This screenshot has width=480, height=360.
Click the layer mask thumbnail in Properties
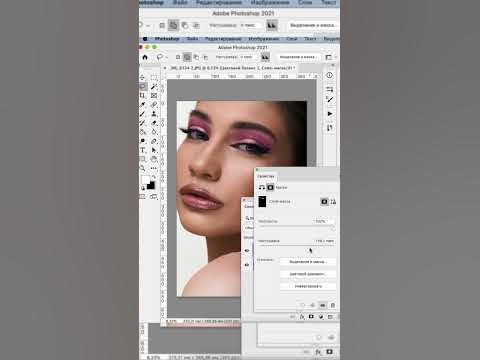262,202
